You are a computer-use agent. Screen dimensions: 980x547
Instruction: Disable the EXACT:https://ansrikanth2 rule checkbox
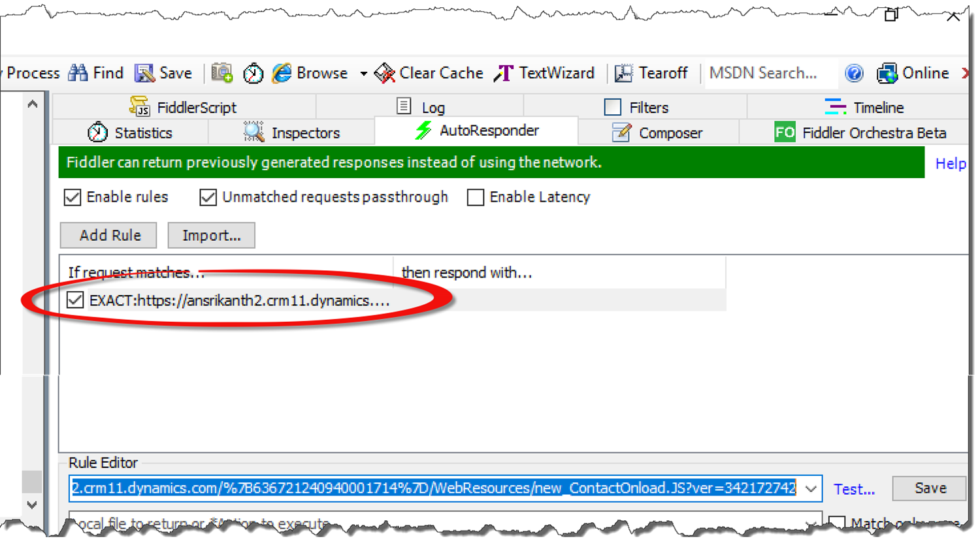[75, 300]
